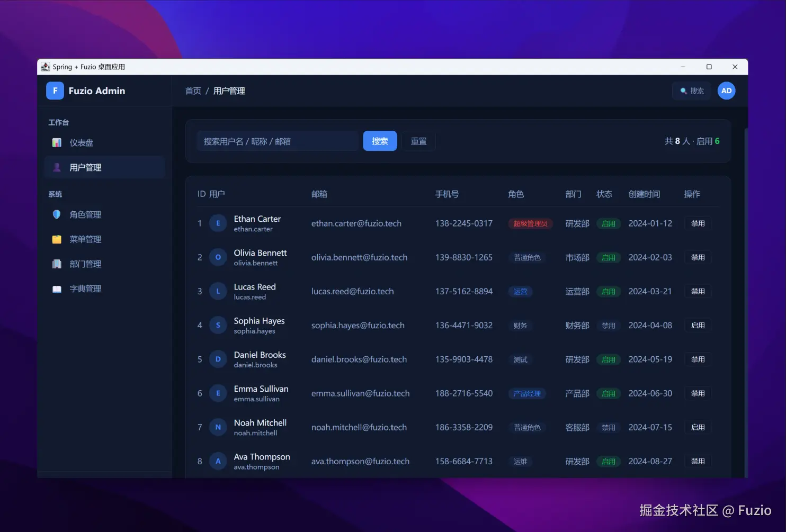Click the 重置 button
786x532 pixels.
tap(418, 141)
